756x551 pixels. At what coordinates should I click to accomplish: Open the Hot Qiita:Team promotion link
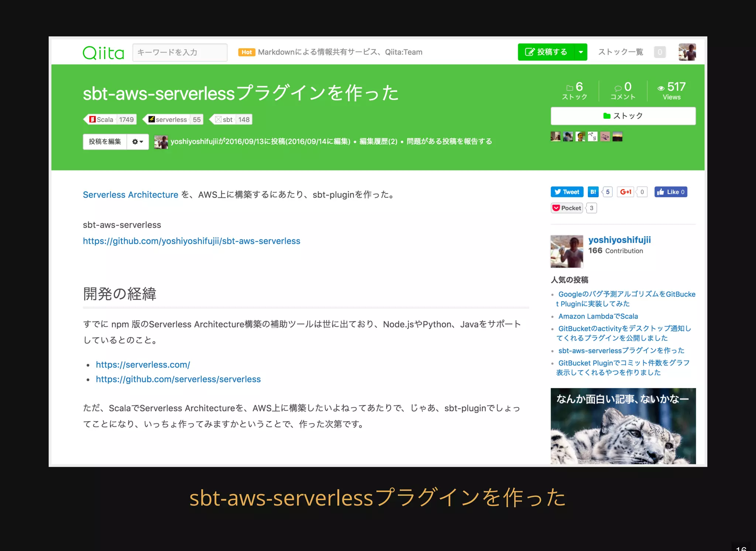point(330,52)
